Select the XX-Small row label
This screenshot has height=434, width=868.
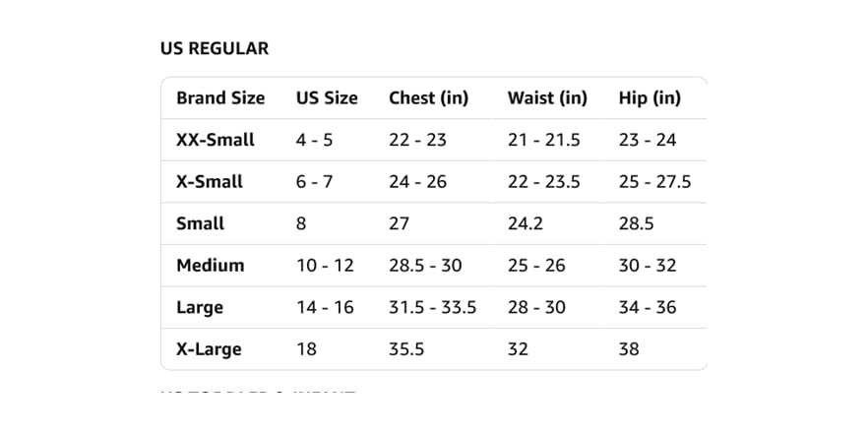[216, 140]
